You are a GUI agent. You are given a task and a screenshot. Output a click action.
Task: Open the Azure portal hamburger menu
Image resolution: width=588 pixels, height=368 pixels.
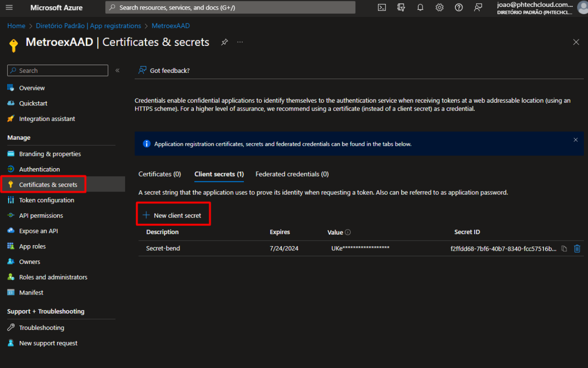(9, 7)
